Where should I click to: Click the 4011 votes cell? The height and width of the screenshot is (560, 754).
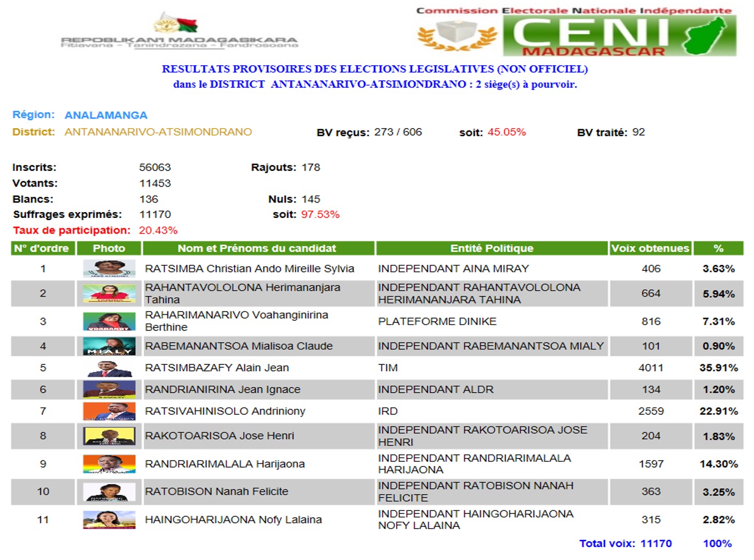(651, 368)
